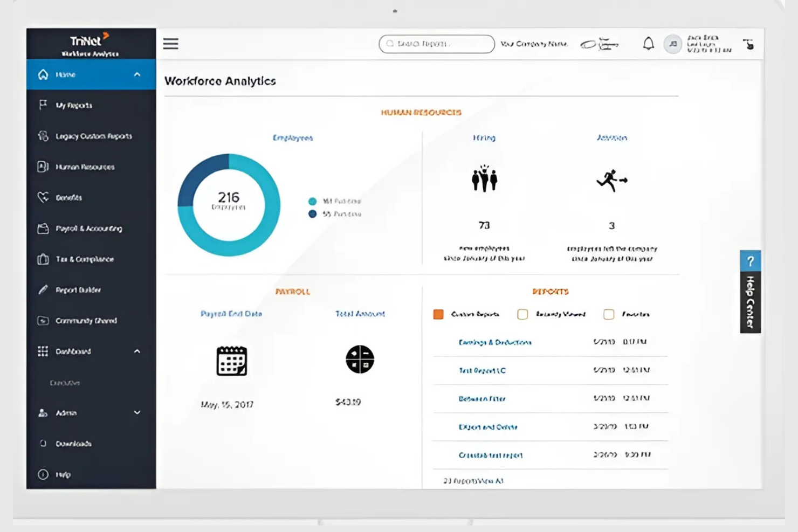This screenshot has width=798, height=532.
Task: Click the Attrition running person icon
Action: (611, 181)
